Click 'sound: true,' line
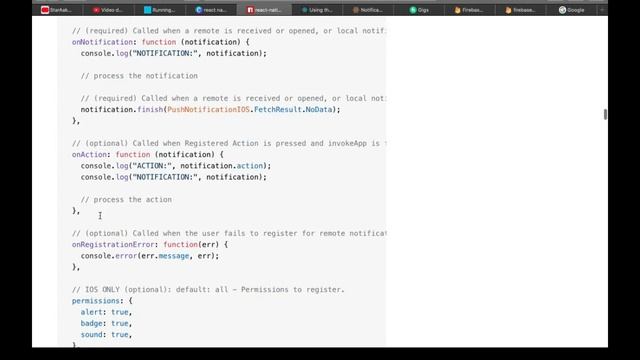The image size is (640, 360). [106, 335]
